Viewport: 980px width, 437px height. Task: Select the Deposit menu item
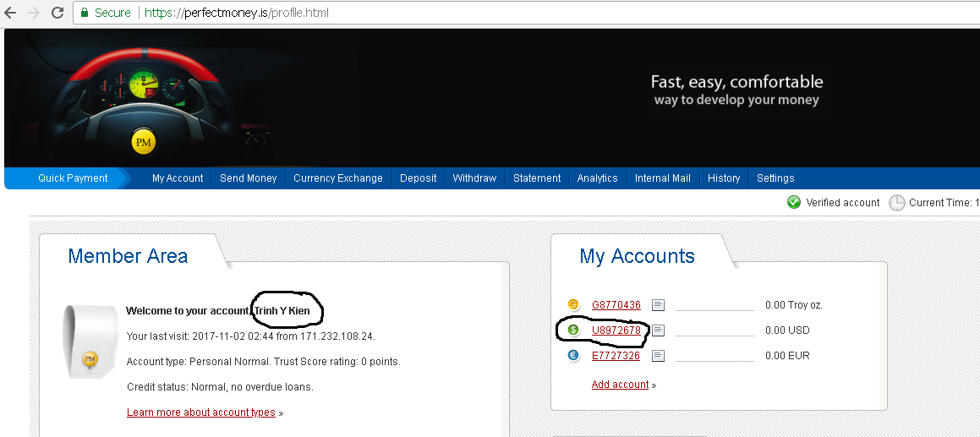coord(418,178)
